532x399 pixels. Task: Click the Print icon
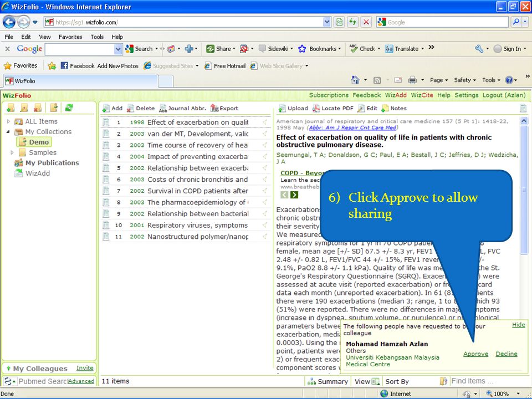[x=412, y=80]
